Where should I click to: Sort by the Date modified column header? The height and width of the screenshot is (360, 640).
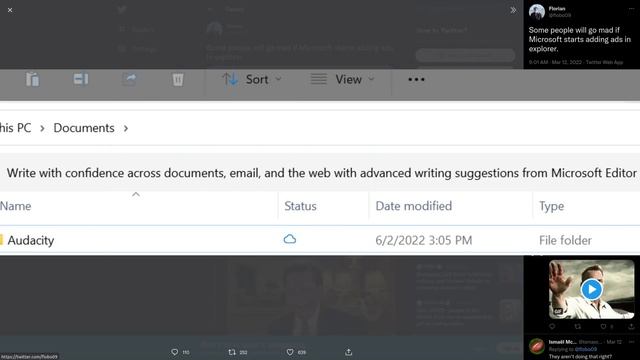tap(413, 206)
